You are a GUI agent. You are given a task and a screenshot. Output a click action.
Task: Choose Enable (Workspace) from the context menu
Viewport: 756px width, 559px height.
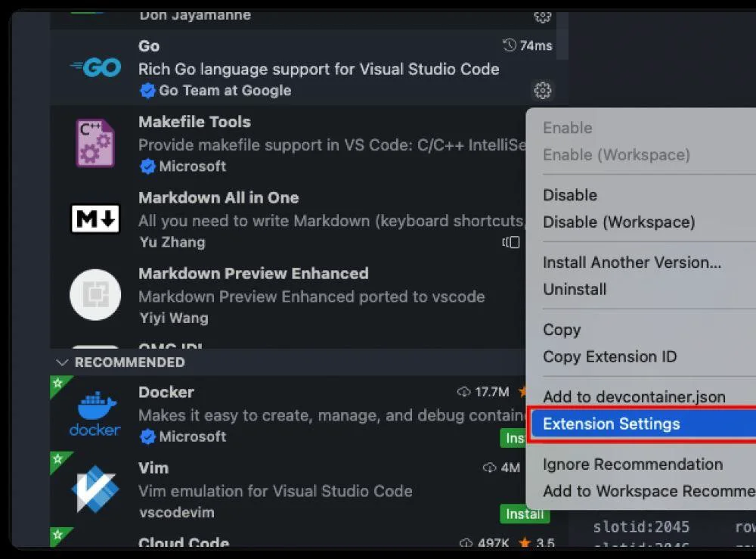coord(616,155)
